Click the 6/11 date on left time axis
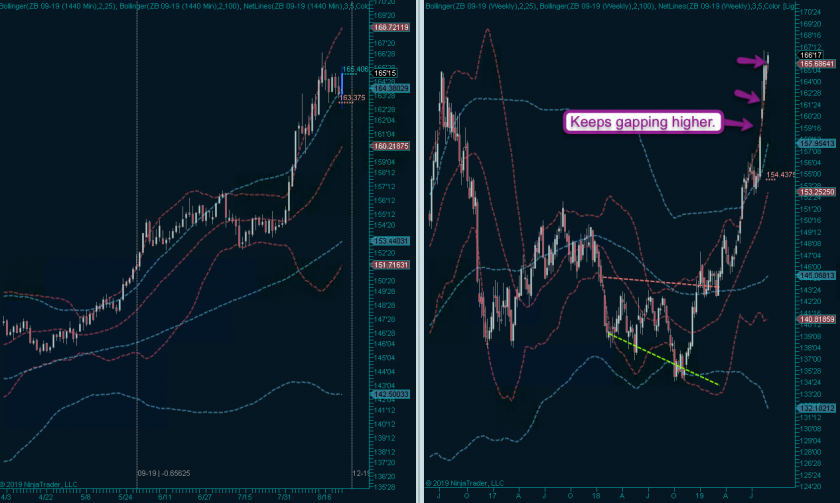The width and height of the screenshot is (840, 503). pyautogui.click(x=164, y=497)
